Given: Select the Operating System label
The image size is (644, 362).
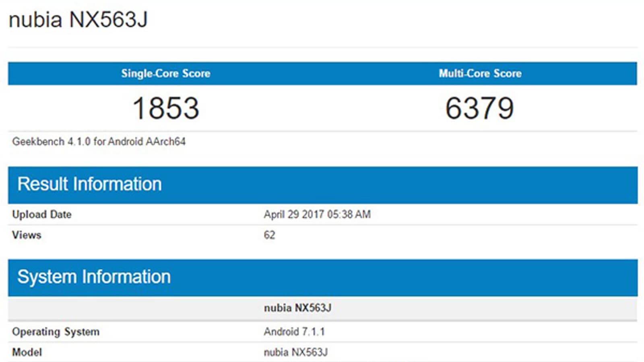Looking at the screenshot, I should (56, 332).
